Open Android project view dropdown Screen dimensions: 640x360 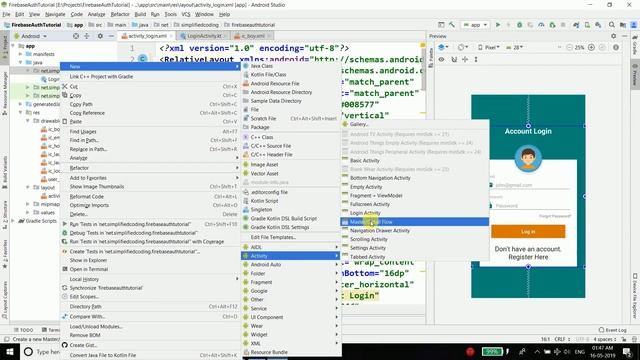[30, 36]
